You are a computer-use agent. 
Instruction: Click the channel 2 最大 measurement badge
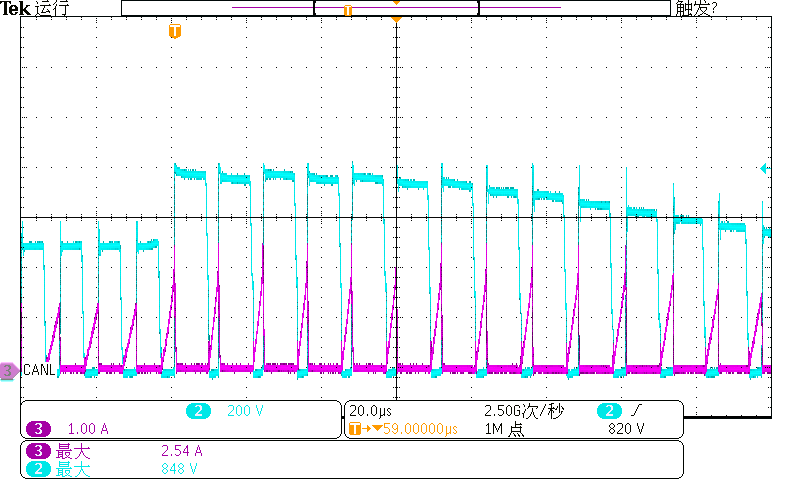38,468
